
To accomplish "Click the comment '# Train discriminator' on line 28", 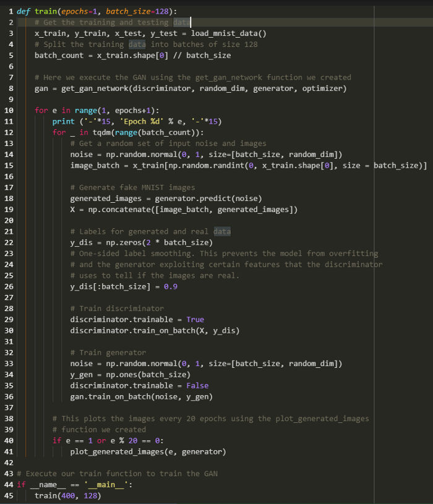I will [x=117, y=309].
